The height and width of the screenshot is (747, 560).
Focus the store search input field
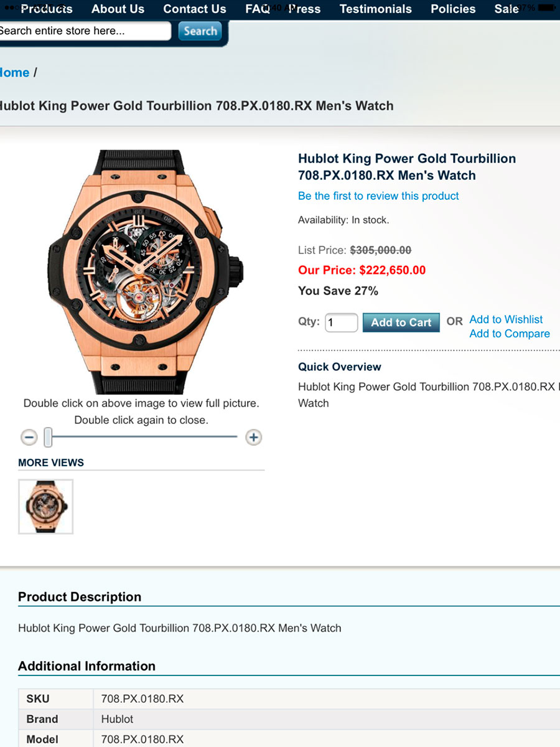pyautogui.click(x=83, y=31)
